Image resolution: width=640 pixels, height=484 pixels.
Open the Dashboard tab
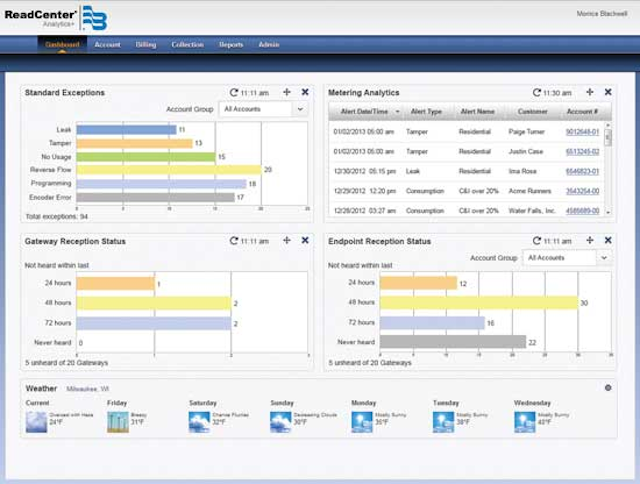[x=62, y=44]
